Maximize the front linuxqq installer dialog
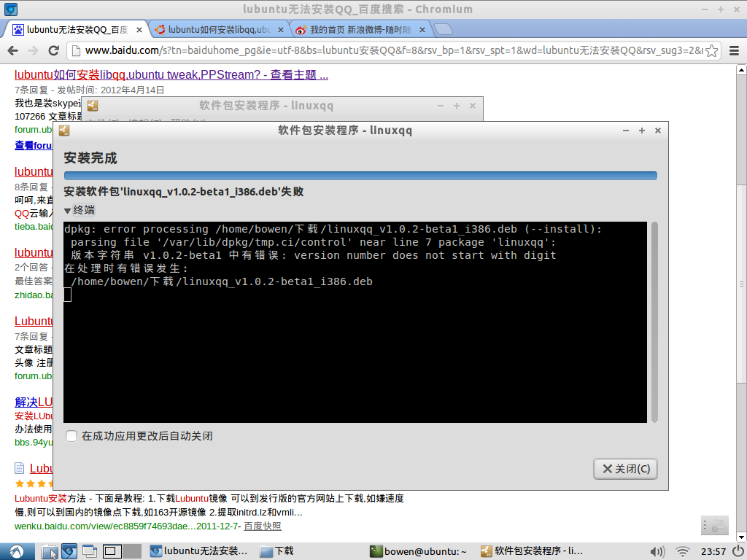Viewport: 747px width, 560px height. [x=642, y=131]
